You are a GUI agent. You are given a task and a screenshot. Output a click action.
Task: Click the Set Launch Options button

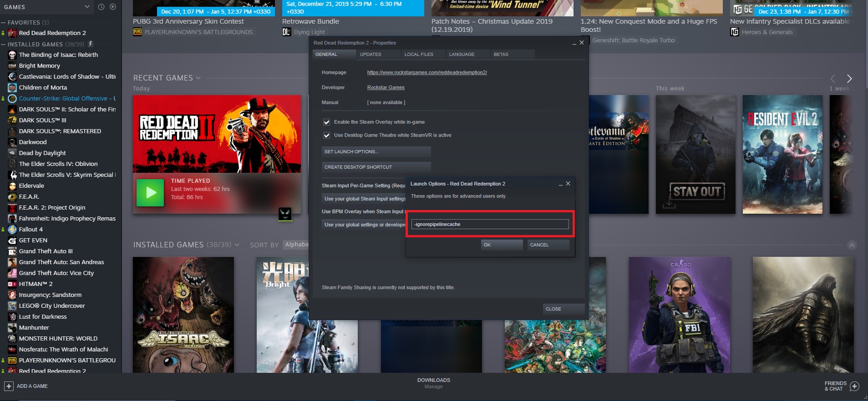point(376,151)
